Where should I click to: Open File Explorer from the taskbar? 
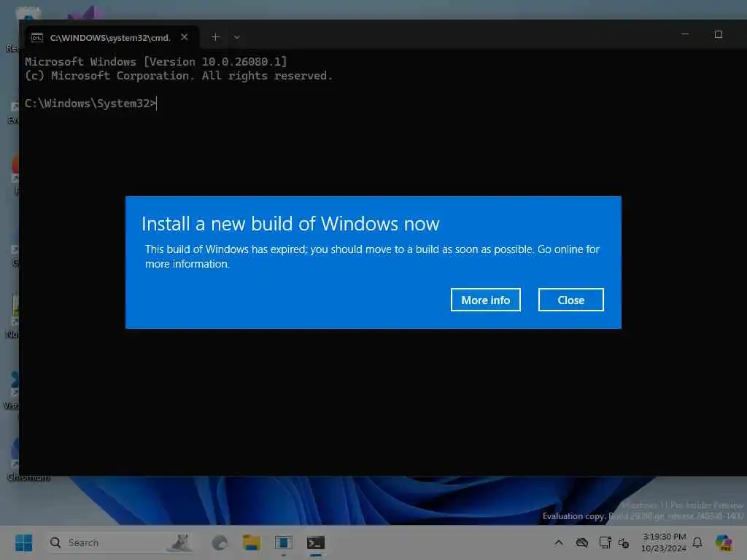[x=251, y=542]
